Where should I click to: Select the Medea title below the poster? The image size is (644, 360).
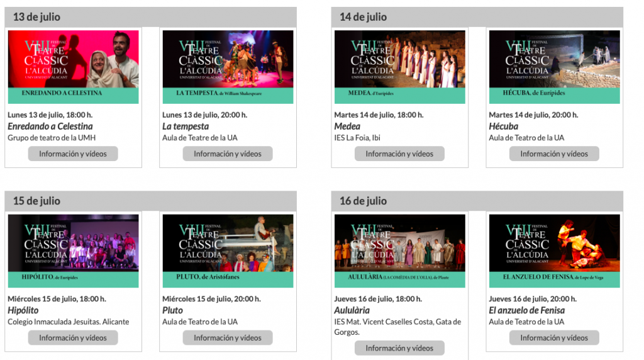point(347,126)
